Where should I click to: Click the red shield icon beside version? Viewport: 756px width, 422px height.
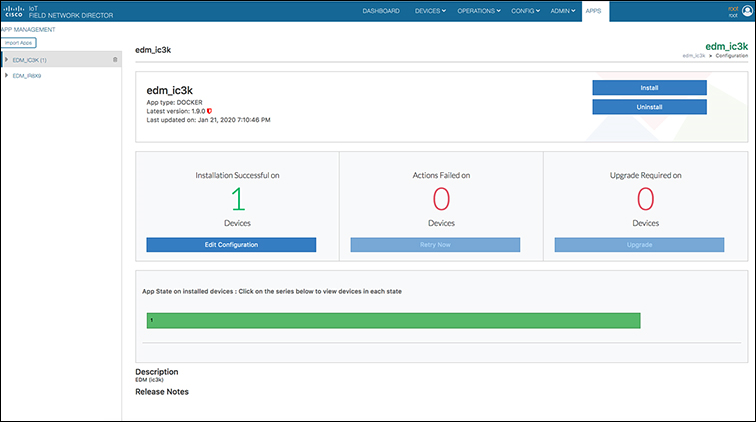[x=209, y=111]
